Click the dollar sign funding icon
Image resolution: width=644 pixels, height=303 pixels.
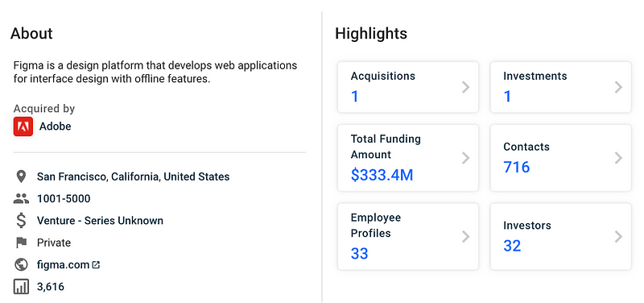[x=21, y=221]
